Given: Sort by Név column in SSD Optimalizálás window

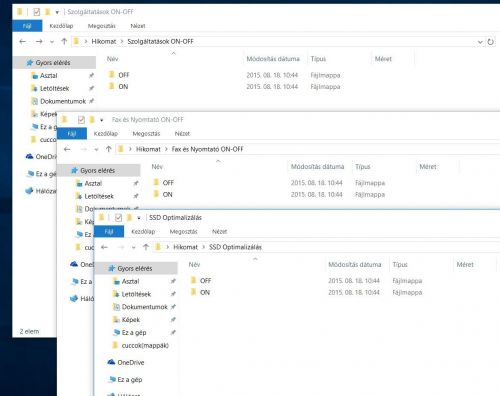Looking at the screenshot, I should [194, 265].
